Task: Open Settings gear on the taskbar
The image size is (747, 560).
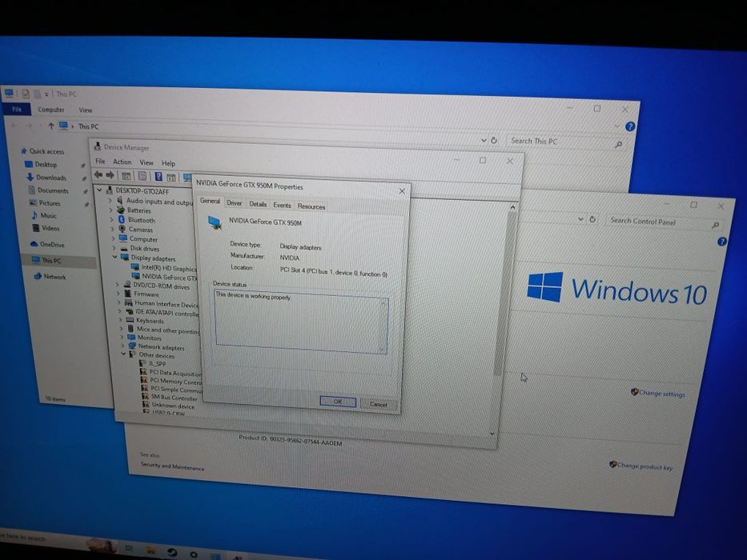Action: click(193, 554)
